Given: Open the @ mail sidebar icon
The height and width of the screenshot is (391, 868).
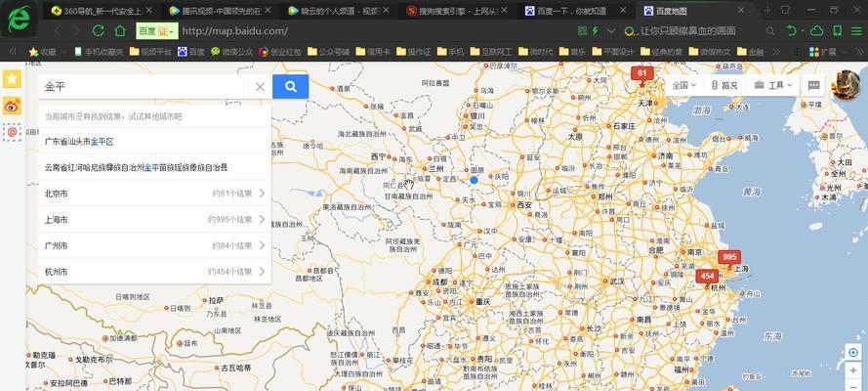Looking at the screenshot, I should click(12, 132).
